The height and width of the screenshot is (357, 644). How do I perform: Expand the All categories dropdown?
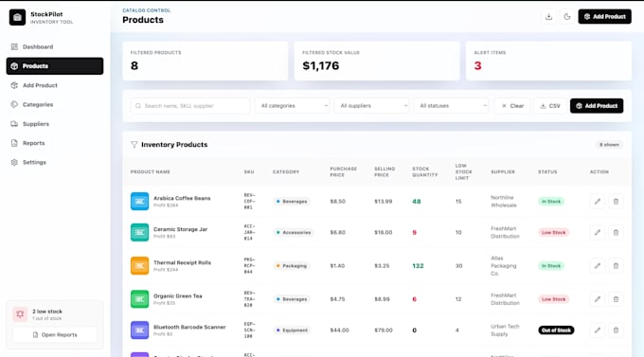point(292,106)
